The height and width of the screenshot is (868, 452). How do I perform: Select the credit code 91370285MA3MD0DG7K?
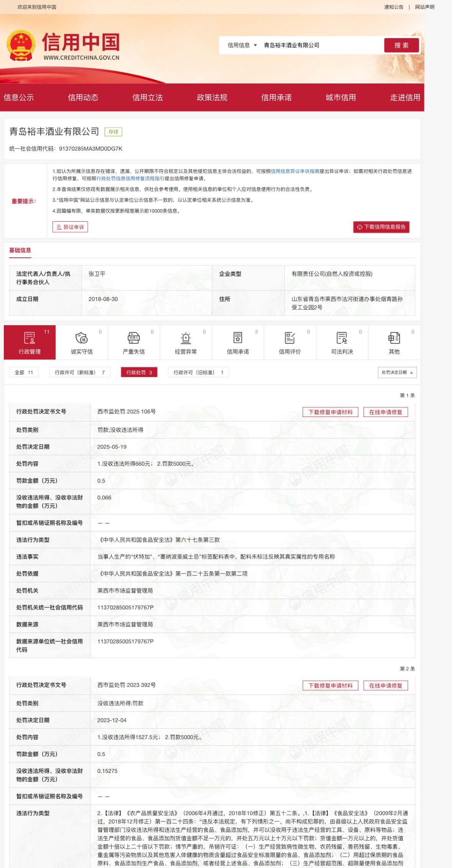click(91, 149)
